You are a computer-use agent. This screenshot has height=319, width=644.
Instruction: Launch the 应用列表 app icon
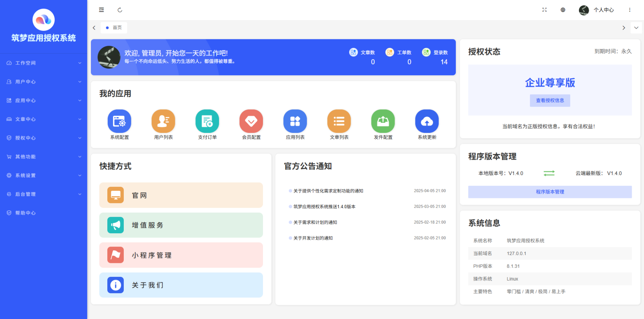tap(295, 121)
